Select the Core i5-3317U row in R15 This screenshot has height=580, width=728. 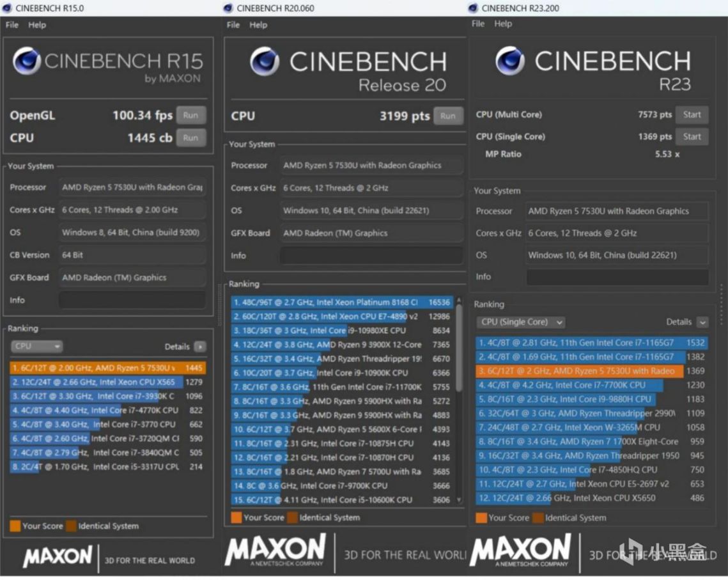(x=107, y=466)
